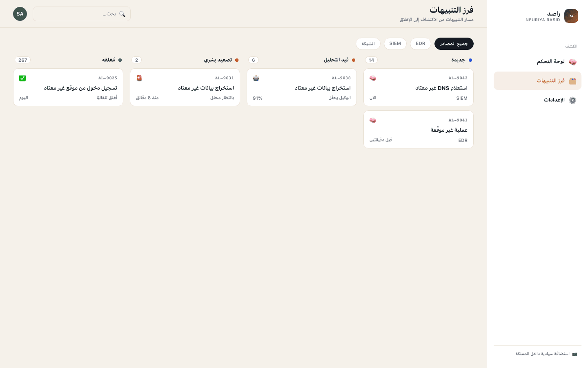The image size is (588, 368).
Task: Click the blue dot beside جديدة
Action: coord(470,60)
